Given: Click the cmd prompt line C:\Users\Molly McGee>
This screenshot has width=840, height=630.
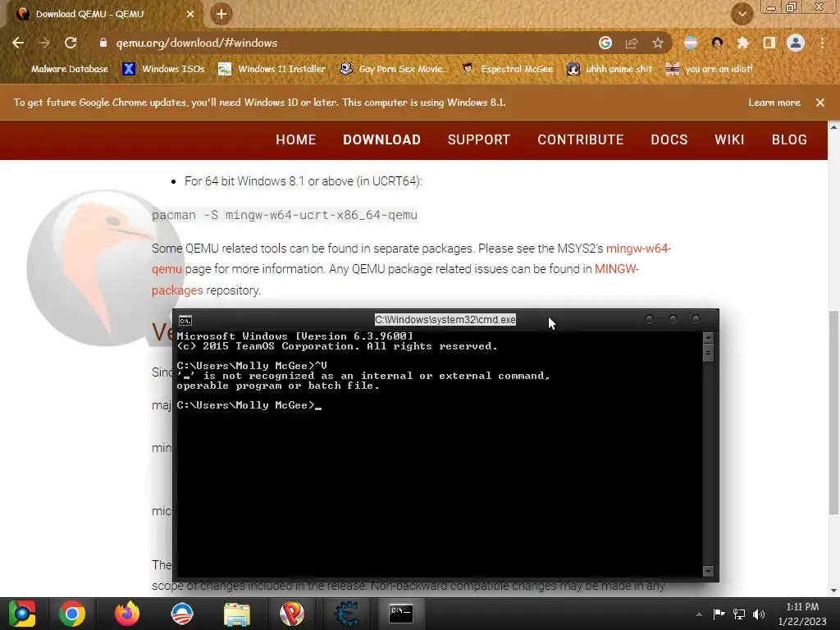Looking at the screenshot, I should pos(249,405).
